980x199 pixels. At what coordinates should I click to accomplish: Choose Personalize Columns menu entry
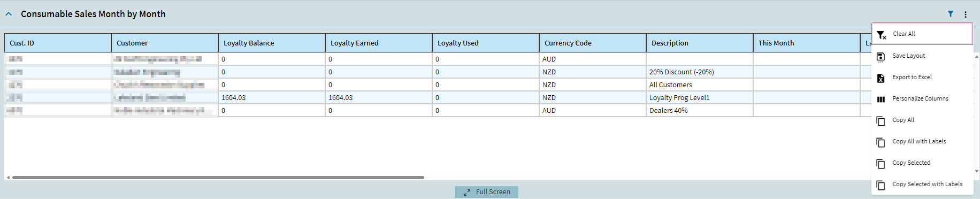click(x=922, y=98)
